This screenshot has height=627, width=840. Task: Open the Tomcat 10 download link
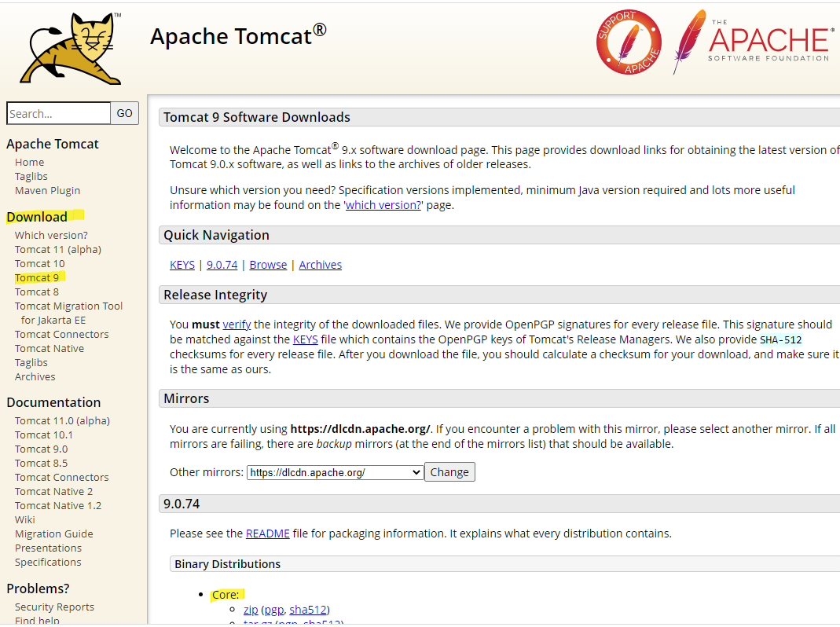[x=39, y=263]
